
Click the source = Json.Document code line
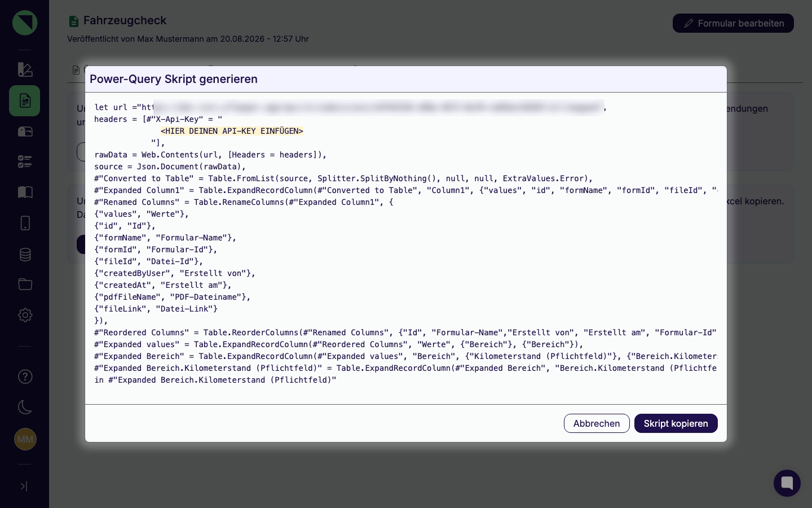tap(170, 167)
